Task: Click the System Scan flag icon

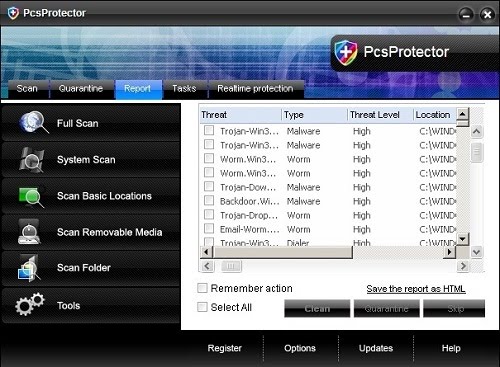Action: (32, 160)
